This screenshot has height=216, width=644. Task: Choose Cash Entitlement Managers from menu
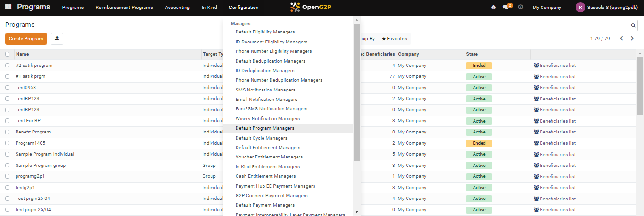click(266, 176)
